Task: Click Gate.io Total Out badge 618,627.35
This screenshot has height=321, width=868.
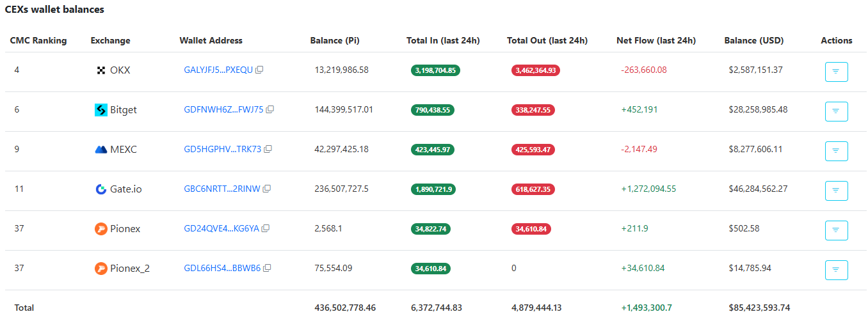Action: coord(533,189)
